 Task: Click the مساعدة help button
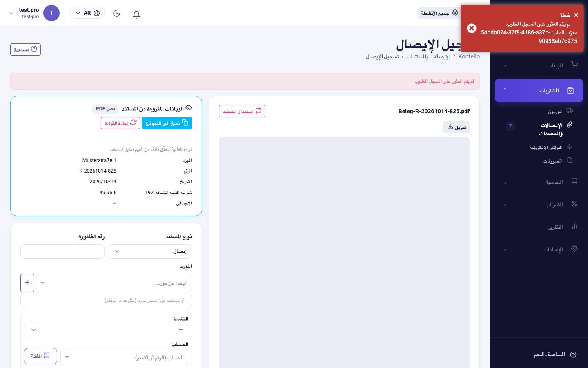click(x=25, y=49)
